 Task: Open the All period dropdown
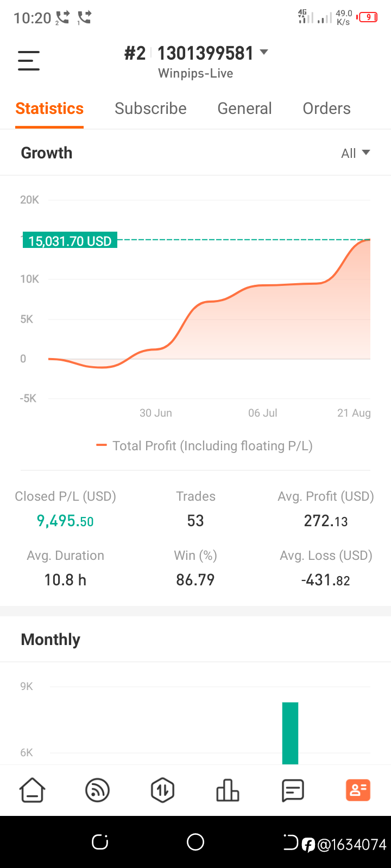point(356,153)
